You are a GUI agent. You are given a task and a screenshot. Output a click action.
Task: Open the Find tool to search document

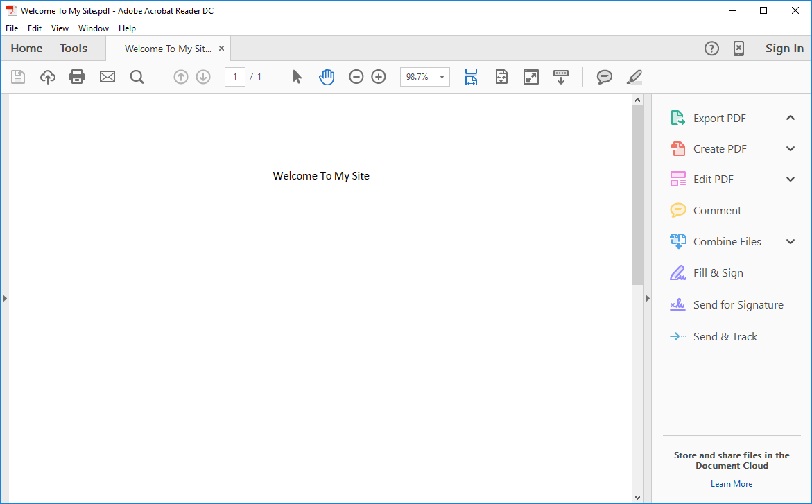coord(137,76)
